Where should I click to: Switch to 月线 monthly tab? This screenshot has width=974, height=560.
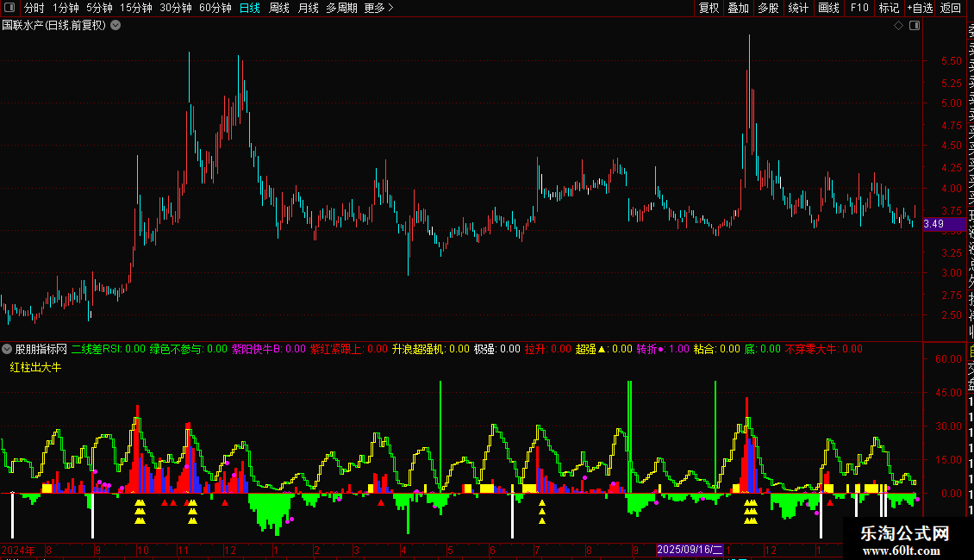tap(308, 8)
